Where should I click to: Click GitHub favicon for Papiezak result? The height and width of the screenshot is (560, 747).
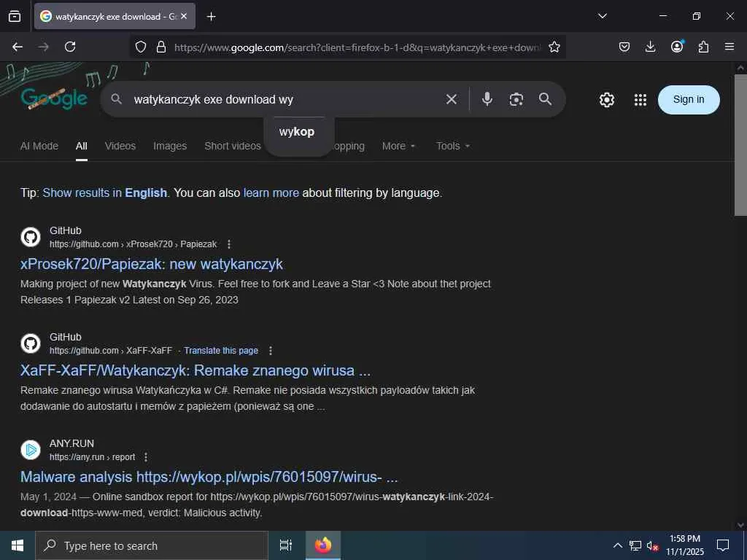pos(31,237)
